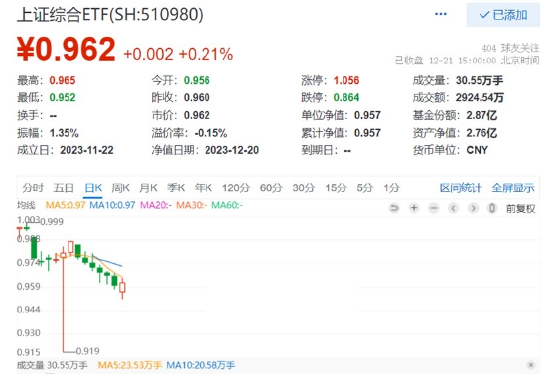Viewport: 550px width, 375px height.
Task: Switch to the 60分 interval tab
Action: click(271, 188)
